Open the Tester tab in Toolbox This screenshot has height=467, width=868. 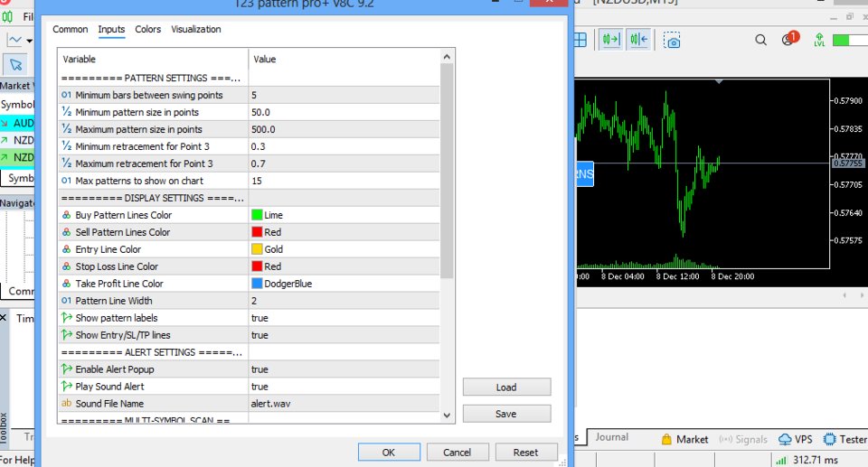845,439
